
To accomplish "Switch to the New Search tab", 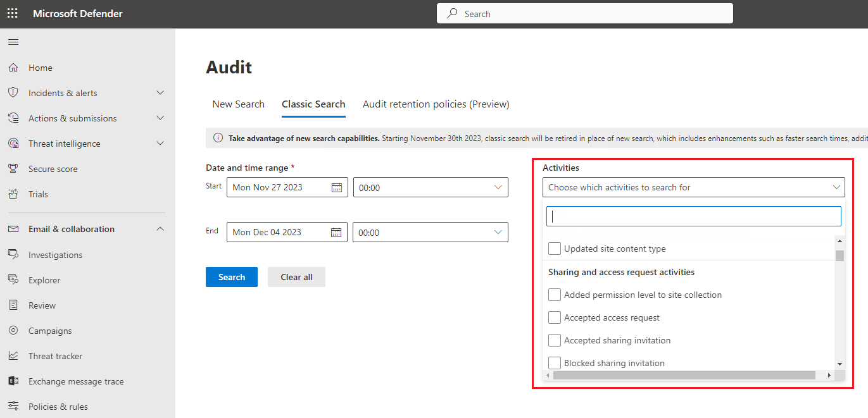I will point(239,104).
